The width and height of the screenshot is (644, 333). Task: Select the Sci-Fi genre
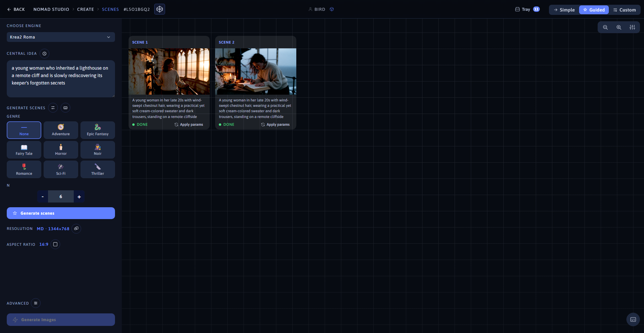[61, 169]
